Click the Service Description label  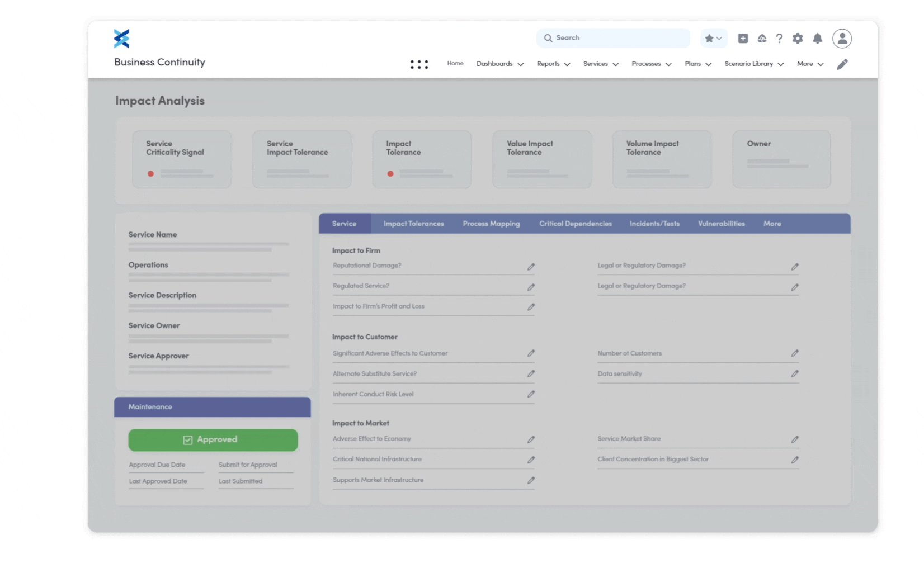[162, 295]
